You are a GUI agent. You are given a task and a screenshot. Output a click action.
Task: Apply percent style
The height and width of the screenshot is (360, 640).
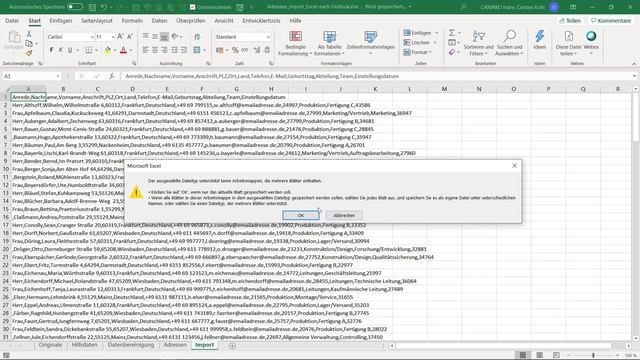click(235, 50)
